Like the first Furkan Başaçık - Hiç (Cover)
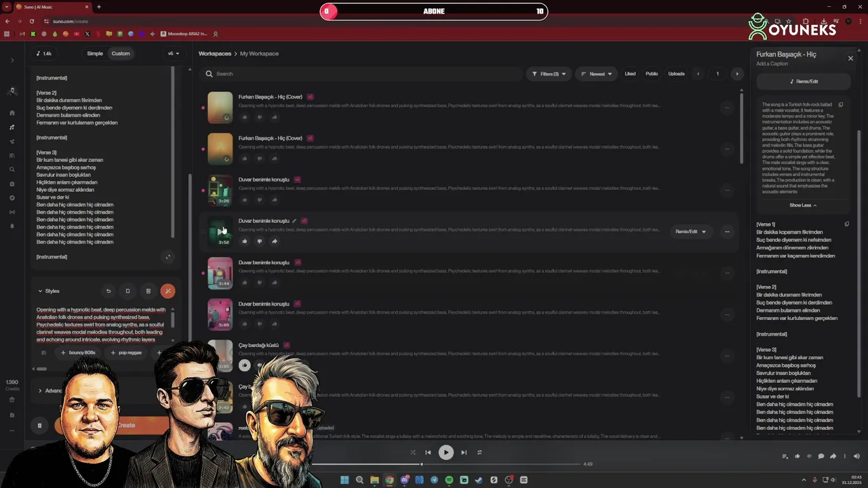 (x=245, y=117)
